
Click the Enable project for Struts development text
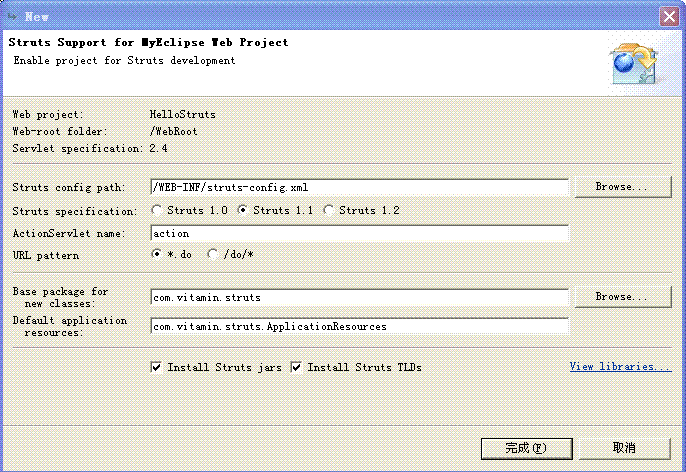(x=124, y=60)
